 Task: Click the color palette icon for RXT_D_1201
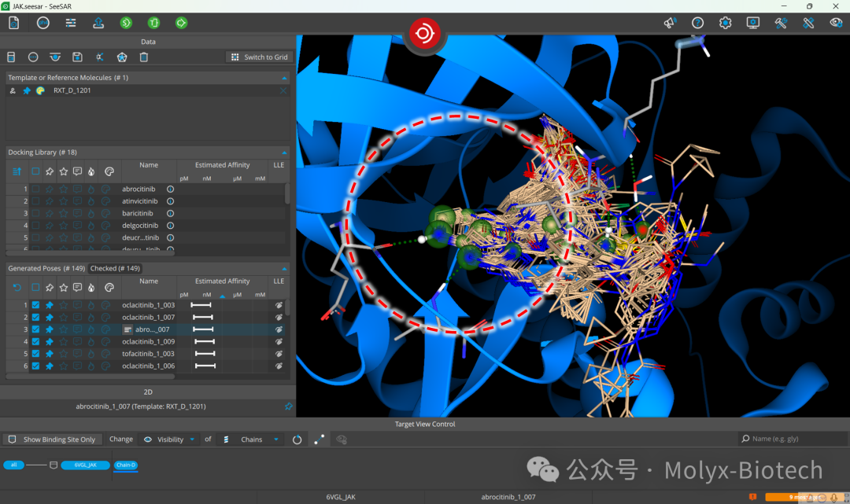click(40, 90)
